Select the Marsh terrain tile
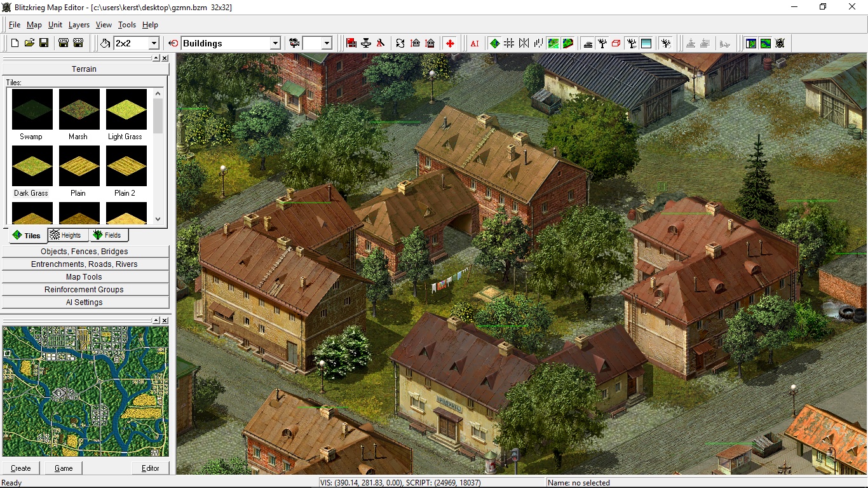Viewport: 868px width, 488px height. 79,114
